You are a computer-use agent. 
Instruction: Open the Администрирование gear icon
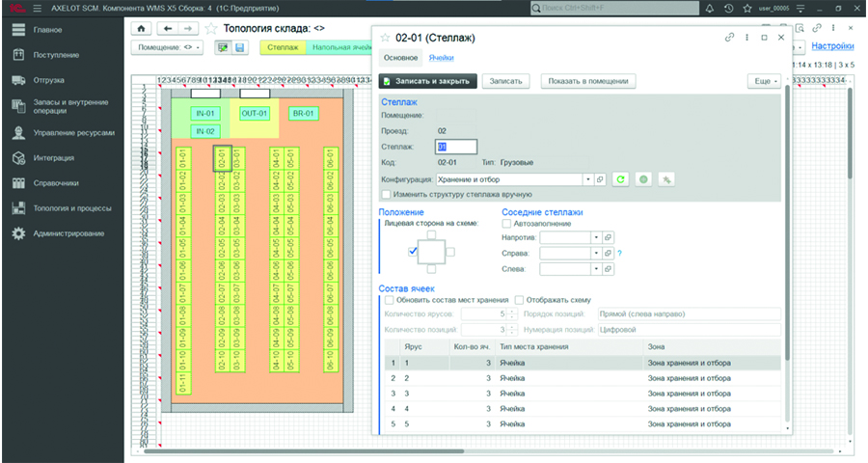click(19, 233)
